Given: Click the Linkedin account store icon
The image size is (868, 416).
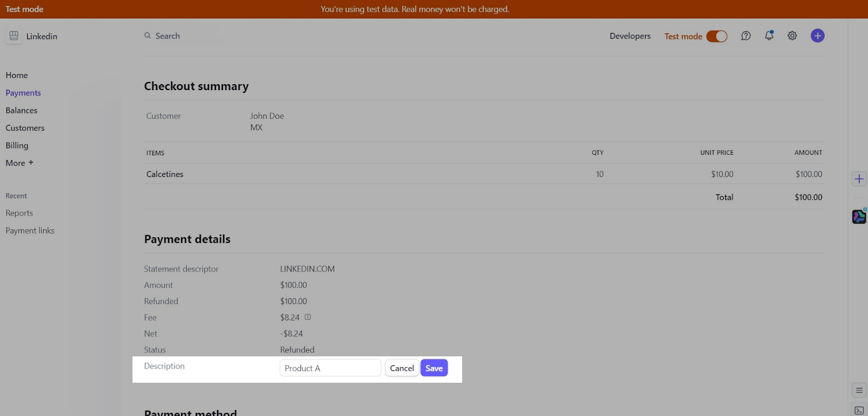Looking at the screenshot, I should 14,36.
